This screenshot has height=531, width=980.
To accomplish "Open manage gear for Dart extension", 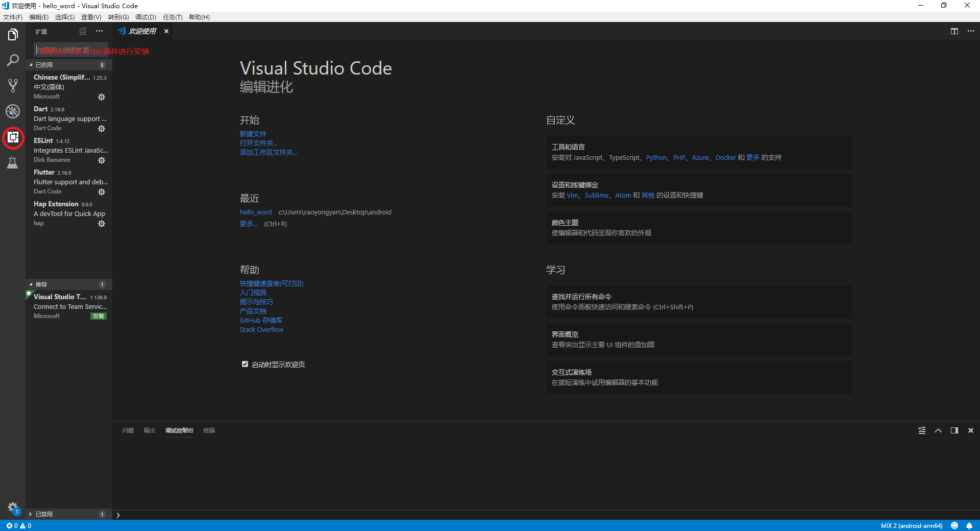I will tap(102, 129).
